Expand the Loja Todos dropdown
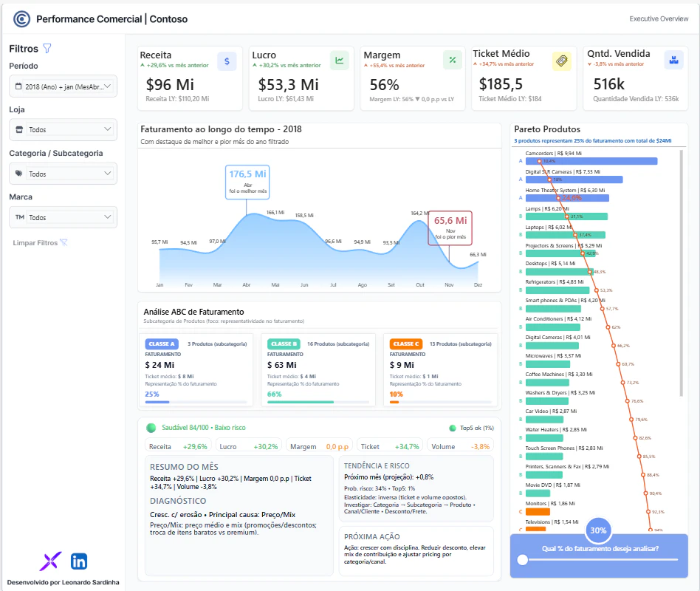 point(63,129)
